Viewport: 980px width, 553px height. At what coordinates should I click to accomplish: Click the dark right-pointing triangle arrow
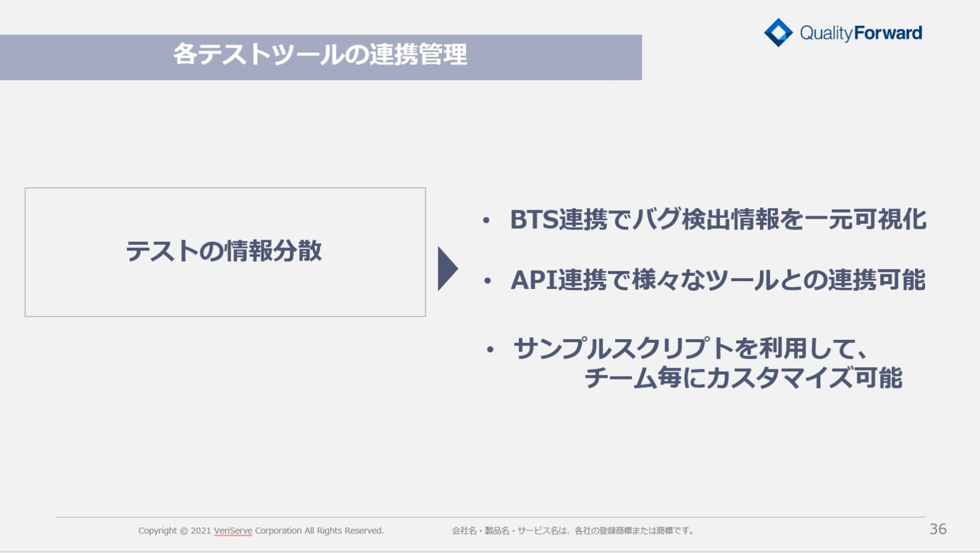446,269
